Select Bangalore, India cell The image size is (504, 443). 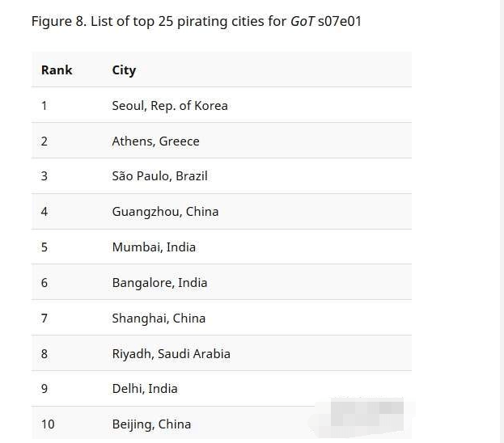click(x=159, y=283)
